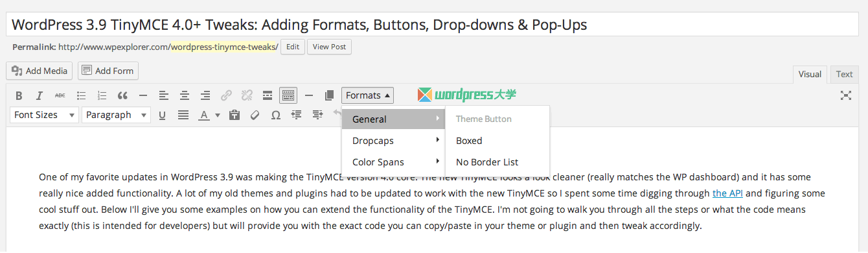The height and width of the screenshot is (253, 868).
Task: Toggle italic formatting
Action: tap(39, 96)
